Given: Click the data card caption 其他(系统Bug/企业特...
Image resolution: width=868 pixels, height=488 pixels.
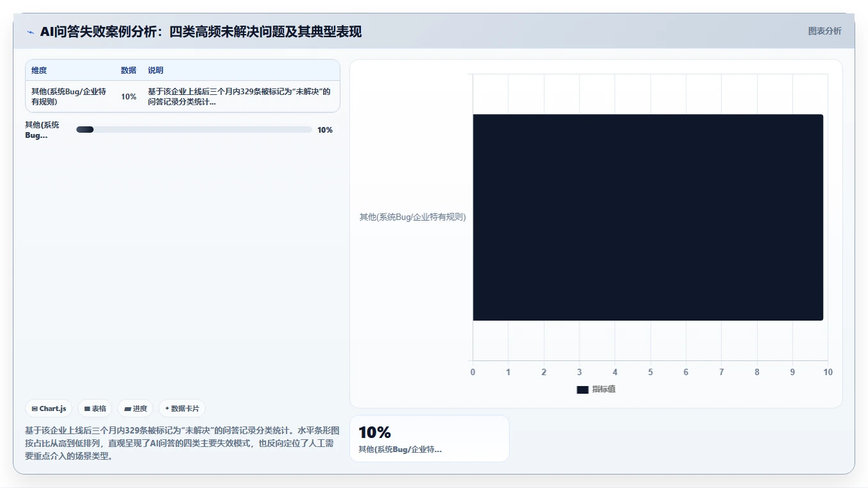Looking at the screenshot, I should coord(400,449).
